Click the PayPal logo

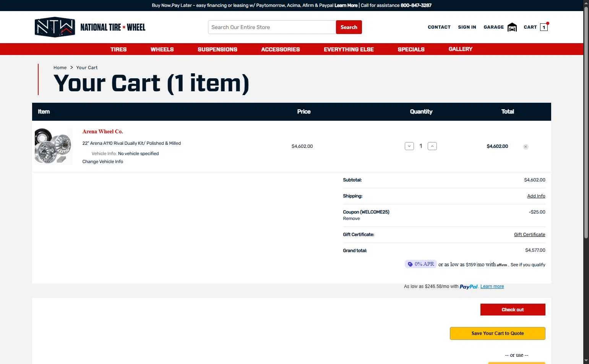(x=469, y=286)
